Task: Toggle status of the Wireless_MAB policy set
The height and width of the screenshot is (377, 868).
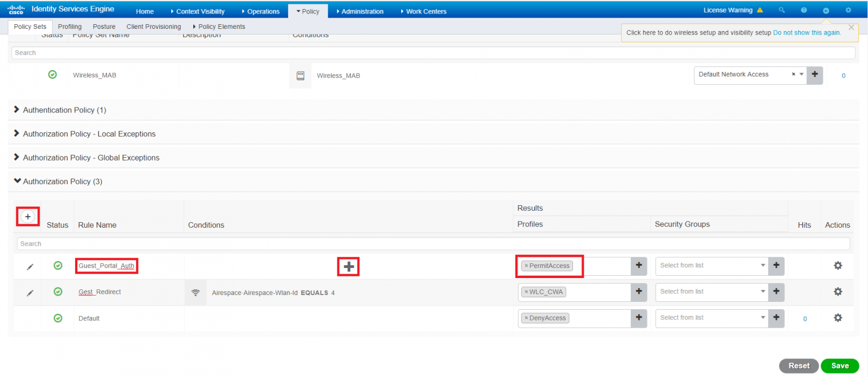Action: pyautogui.click(x=53, y=75)
